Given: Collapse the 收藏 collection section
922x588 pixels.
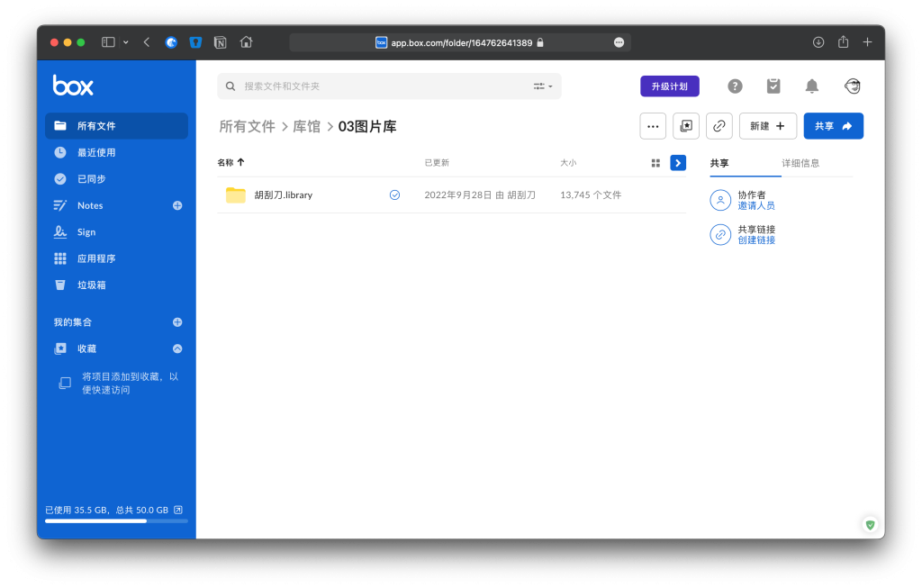Looking at the screenshot, I should point(177,348).
